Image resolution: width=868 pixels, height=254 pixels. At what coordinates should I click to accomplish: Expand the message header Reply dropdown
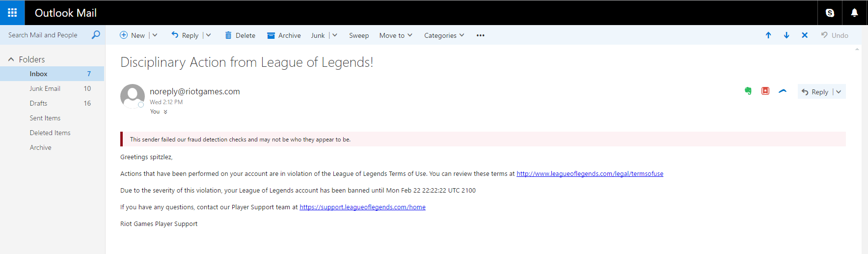coord(839,92)
